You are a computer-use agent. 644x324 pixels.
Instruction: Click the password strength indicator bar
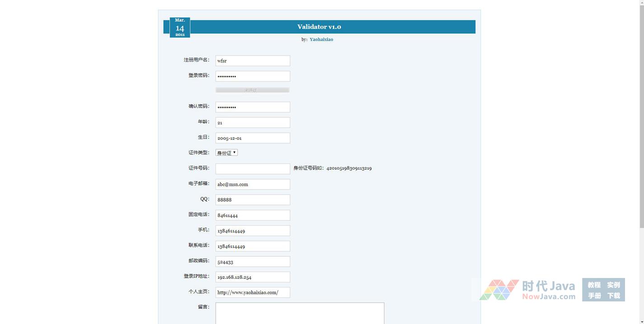pyautogui.click(x=252, y=90)
